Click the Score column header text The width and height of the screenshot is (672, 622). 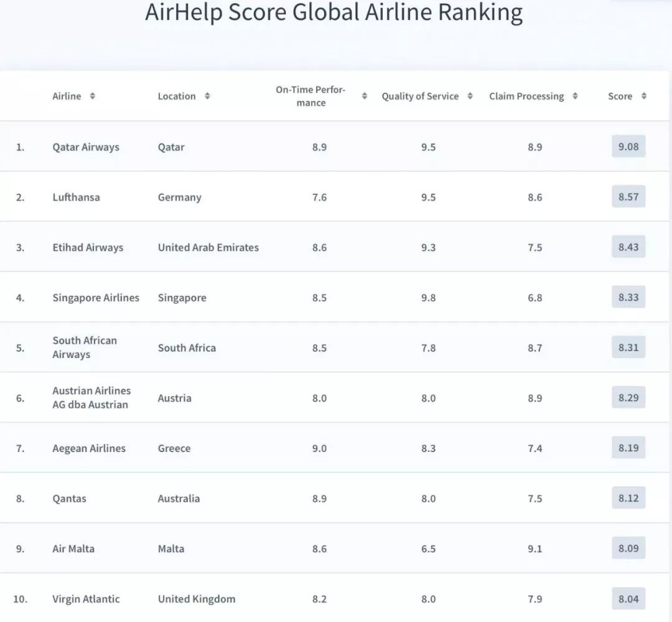pos(620,97)
